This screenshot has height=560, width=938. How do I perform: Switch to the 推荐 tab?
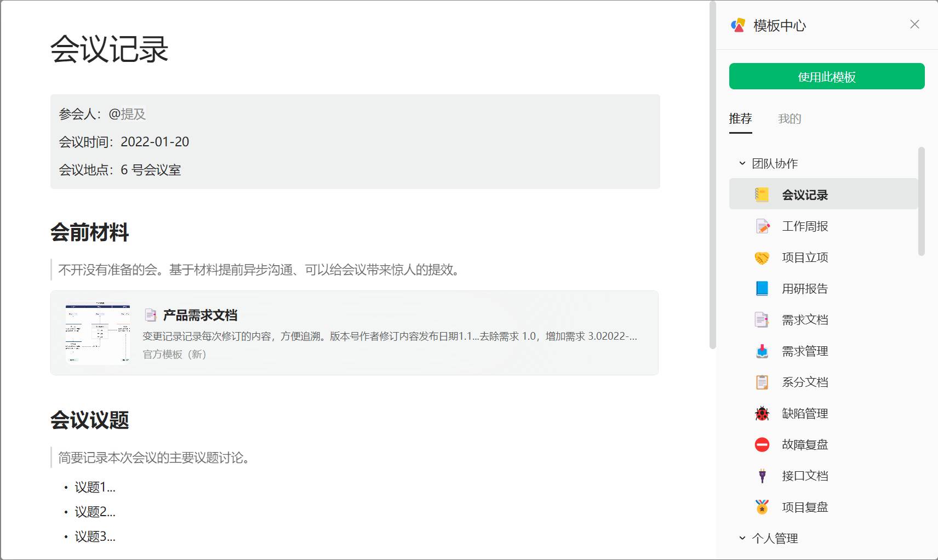(740, 119)
